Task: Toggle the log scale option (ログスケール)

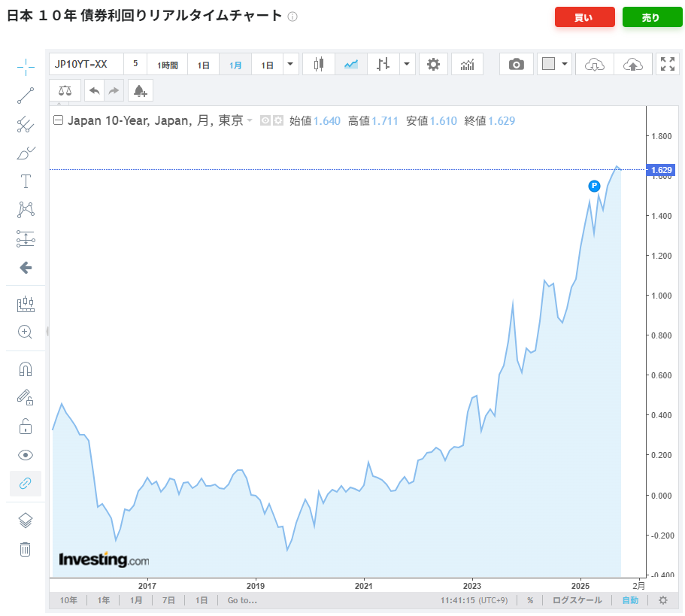Action: click(x=577, y=600)
